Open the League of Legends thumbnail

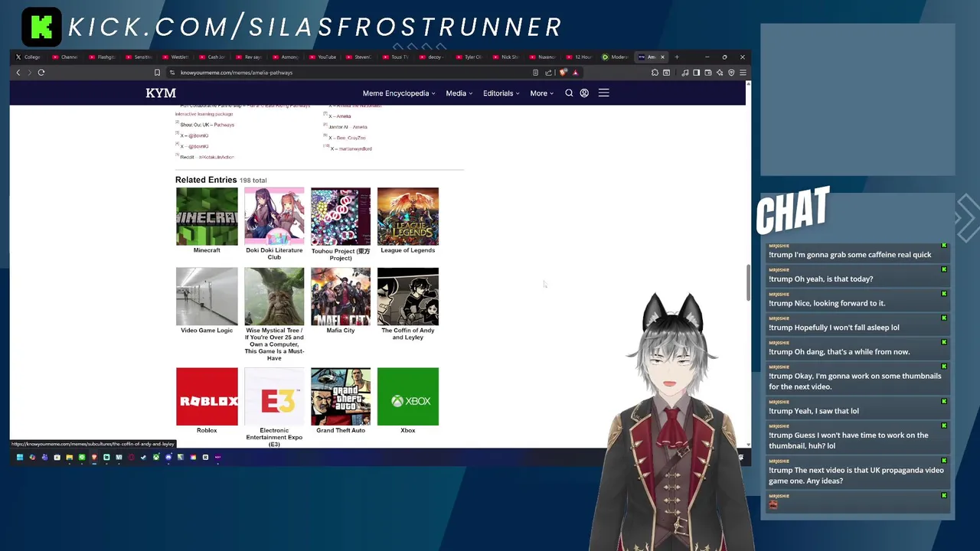click(408, 217)
